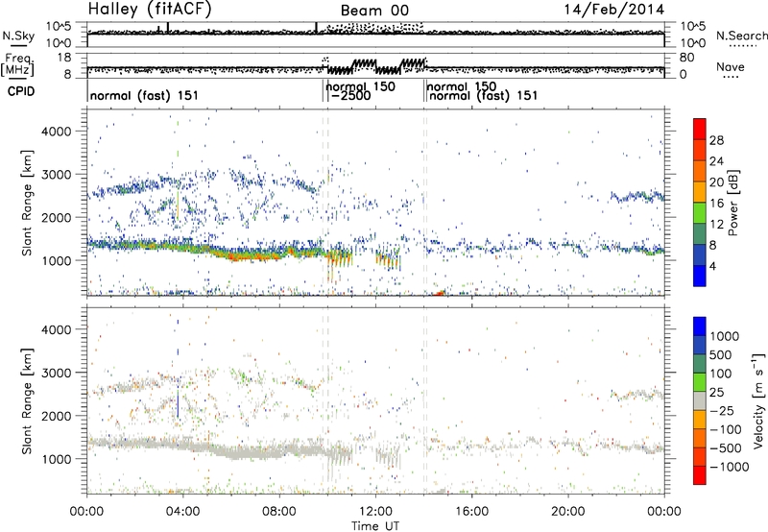
Task: Click the "CPID" row label
Action: 21,91
